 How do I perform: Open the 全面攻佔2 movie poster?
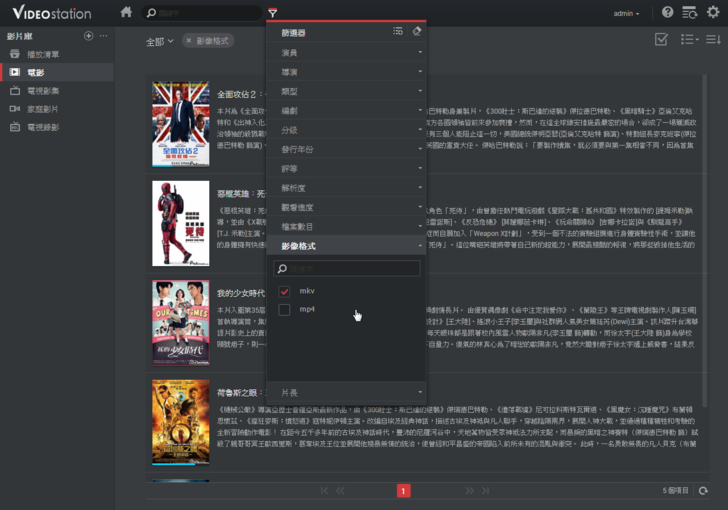point(181,124)
